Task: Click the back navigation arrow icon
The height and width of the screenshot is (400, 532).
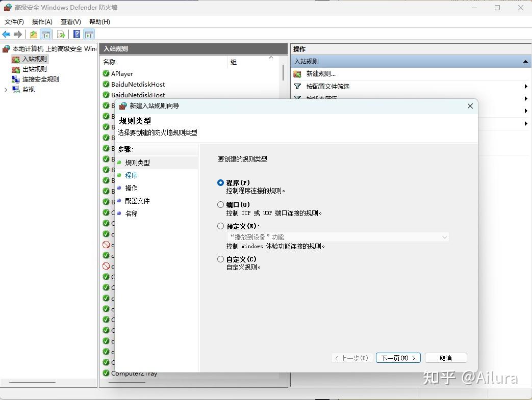Action: [6, 34]
